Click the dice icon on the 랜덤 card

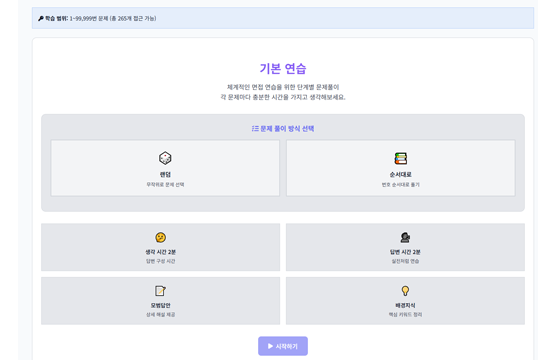pyautogui.click(x=165, y=158)
